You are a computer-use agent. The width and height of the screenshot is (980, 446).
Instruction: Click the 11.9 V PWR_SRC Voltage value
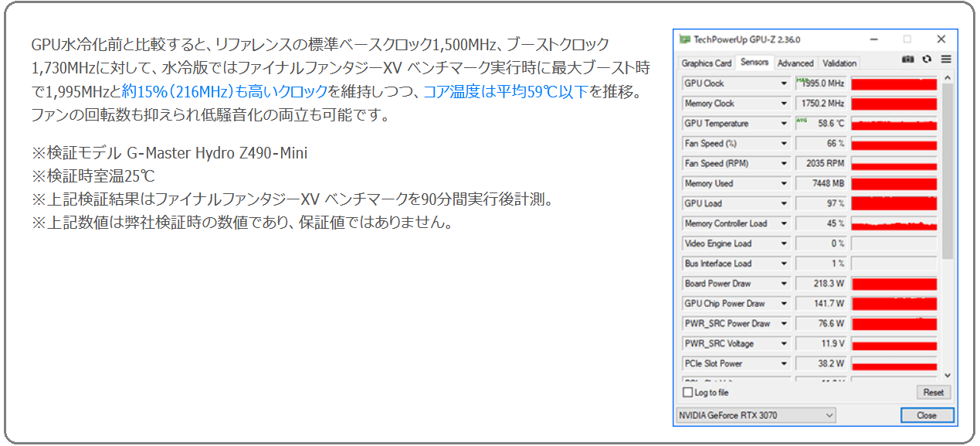[x=821, y=344]
